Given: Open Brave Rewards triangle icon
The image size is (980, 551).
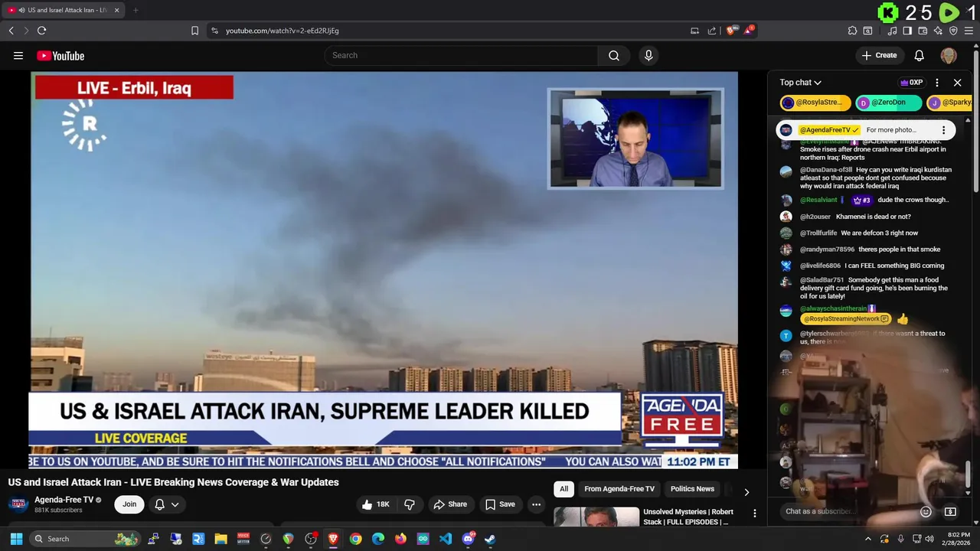Looking at the screenshot, I should coord(750,31).
